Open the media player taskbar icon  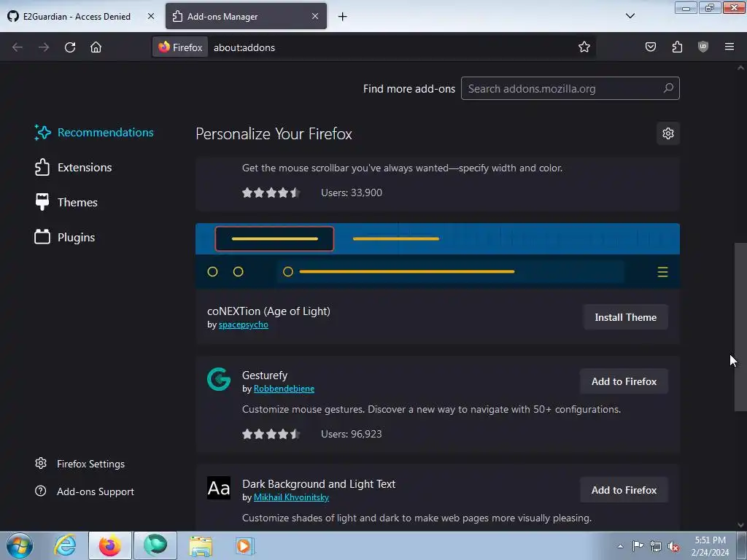[245, 545]
